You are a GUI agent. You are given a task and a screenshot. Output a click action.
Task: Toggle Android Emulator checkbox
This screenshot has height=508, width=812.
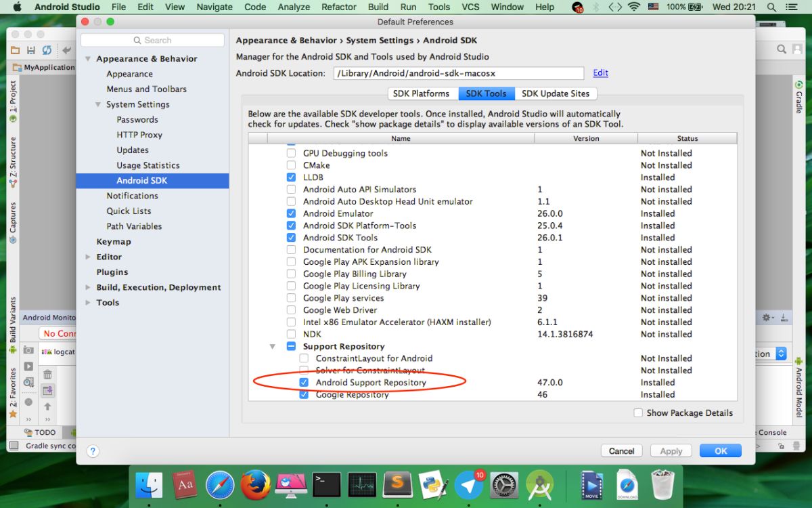(291, 213)
